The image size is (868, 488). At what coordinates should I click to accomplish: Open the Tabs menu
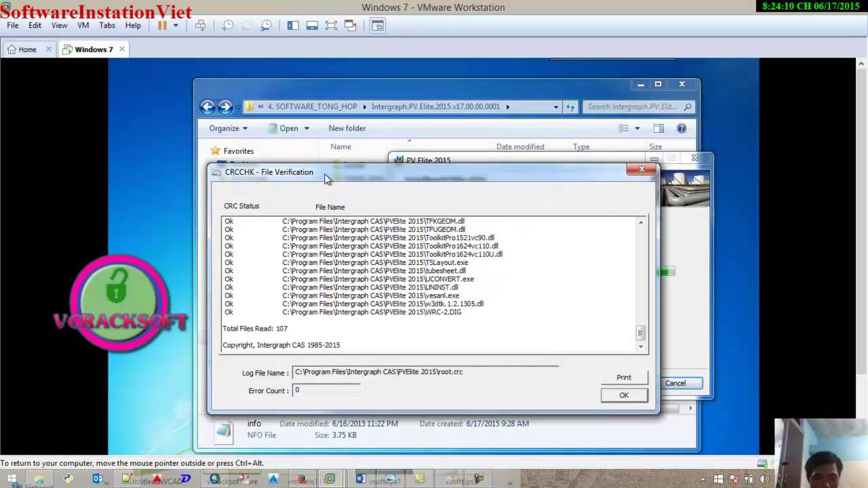coord(107,25)
